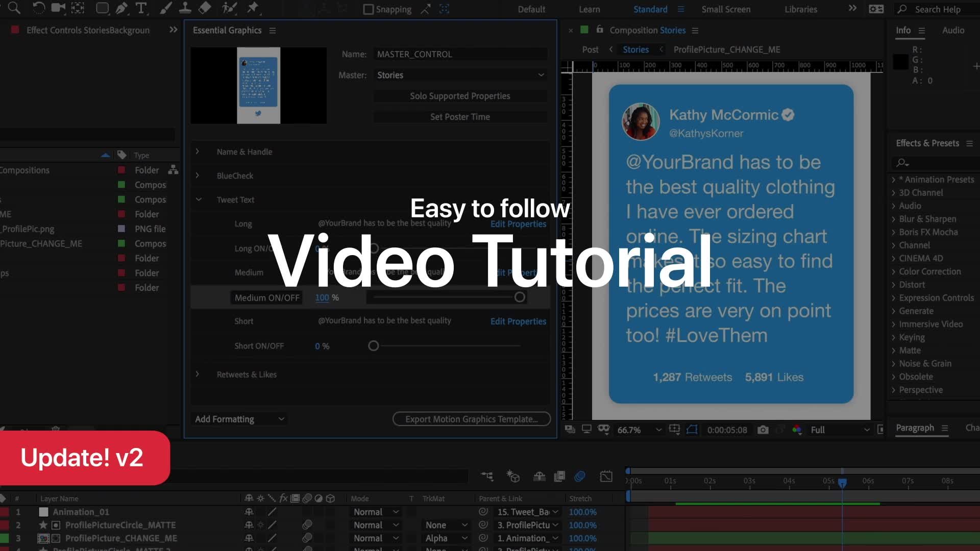Viewport: 980px width, 551px height.
Task: Toggle hide shy layers in timeline
Action: 540,477
